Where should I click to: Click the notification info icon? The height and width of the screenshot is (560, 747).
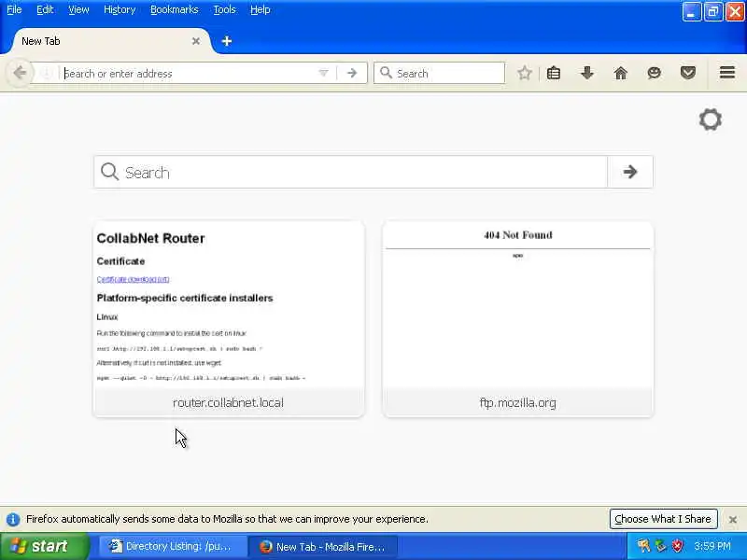pos(13,519)
